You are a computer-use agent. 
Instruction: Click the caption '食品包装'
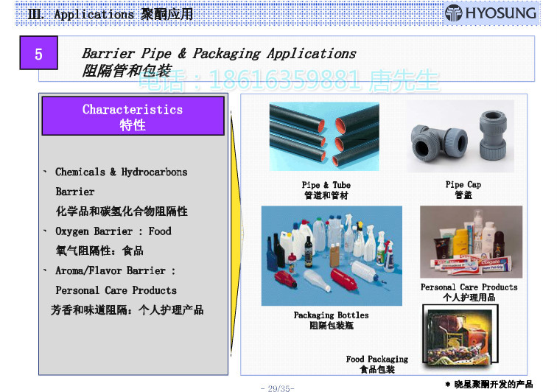pos(377,370)
